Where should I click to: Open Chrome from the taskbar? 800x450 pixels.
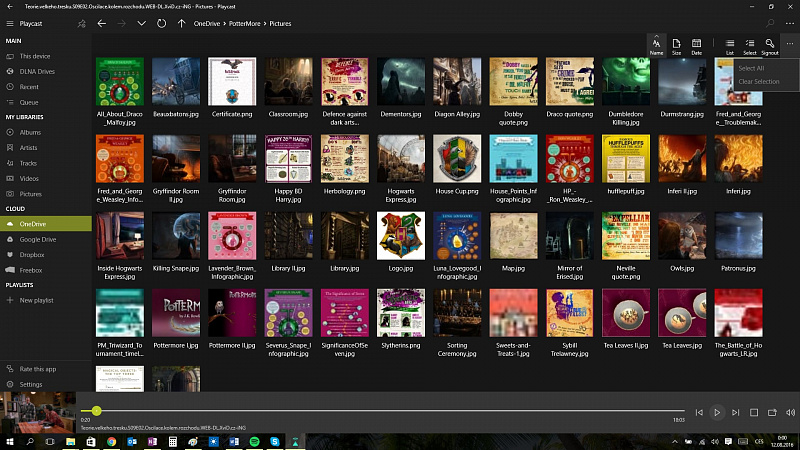(111, 441)
